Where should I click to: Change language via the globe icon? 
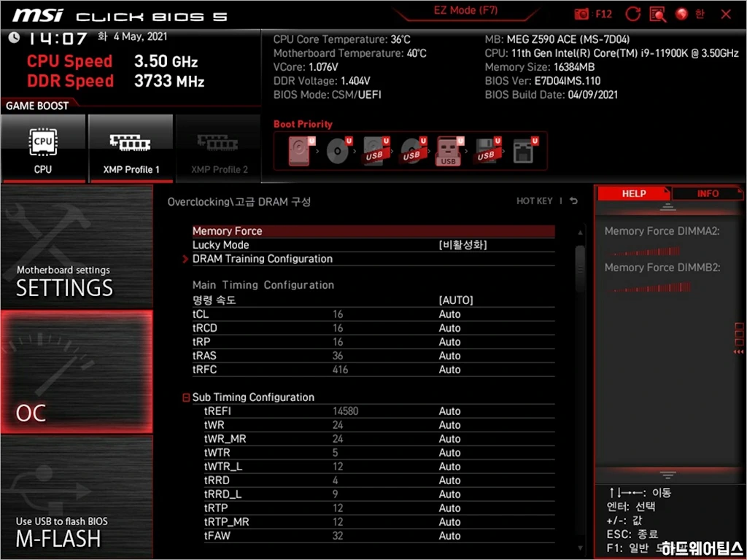[x=682, y=15]
